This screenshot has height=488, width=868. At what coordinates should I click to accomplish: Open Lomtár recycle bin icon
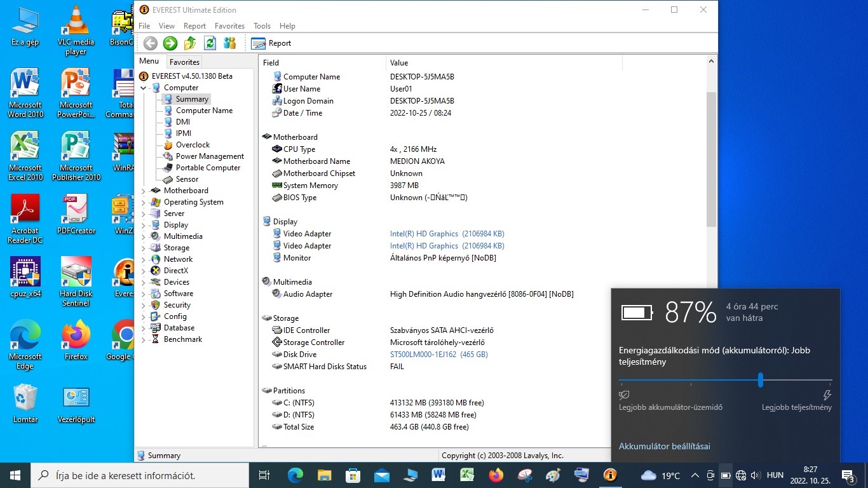[x=25, y=403]
